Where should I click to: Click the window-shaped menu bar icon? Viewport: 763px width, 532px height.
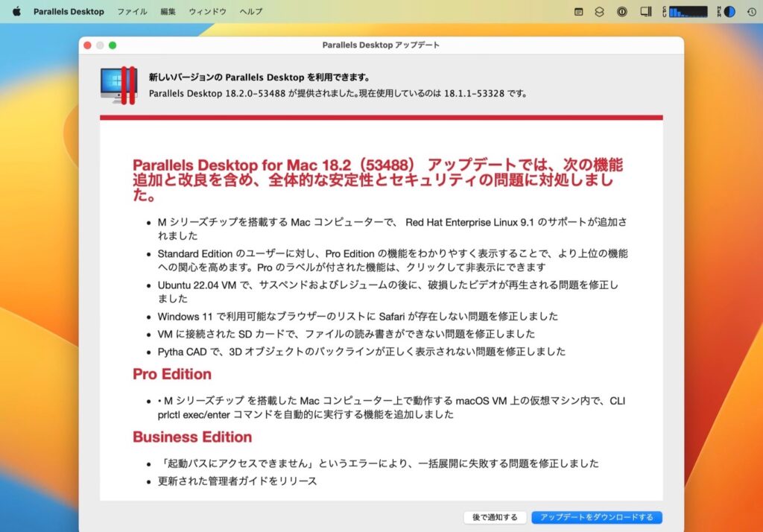[578, 12]
